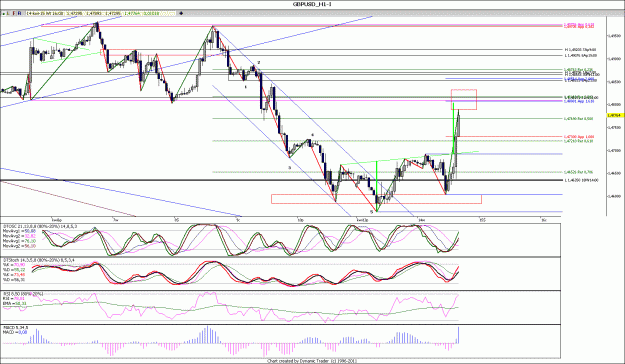Select the yellow current price label 1,4764
Screen dimensions: 625x364
(614, 115)
